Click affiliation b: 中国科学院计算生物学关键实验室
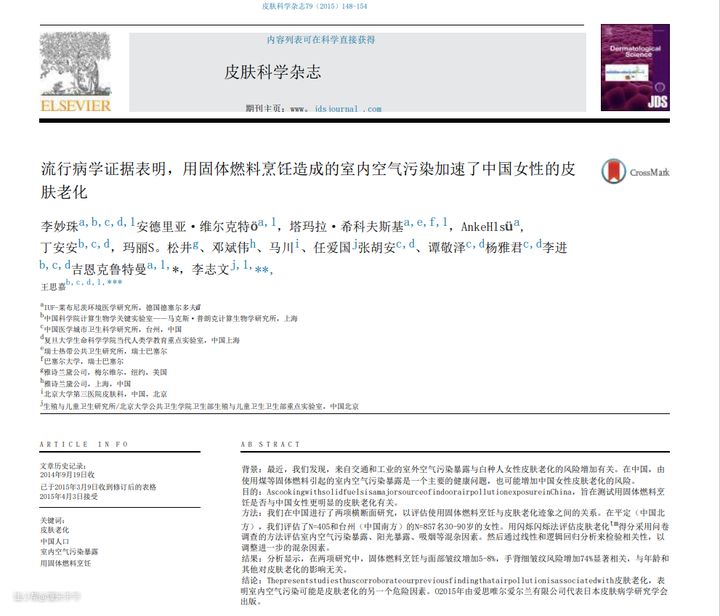This screenshot has height=616, width=720. (x=169, y=318)
